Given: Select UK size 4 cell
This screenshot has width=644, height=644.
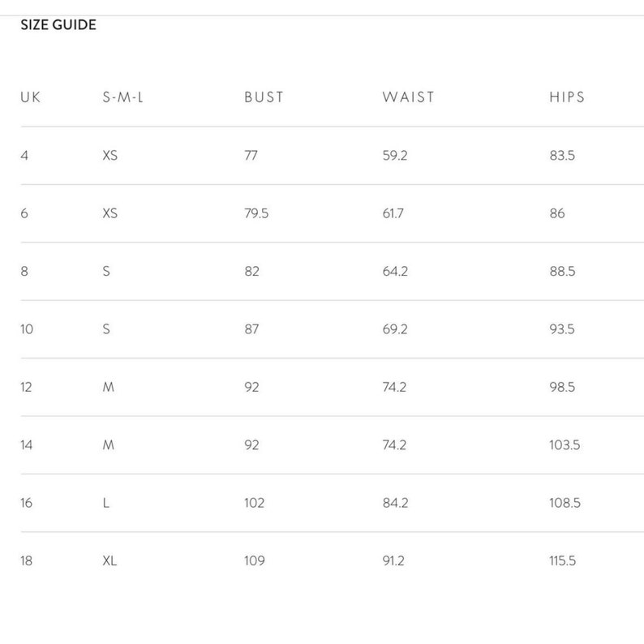Looking at the screenshot, I should (24, 155).
